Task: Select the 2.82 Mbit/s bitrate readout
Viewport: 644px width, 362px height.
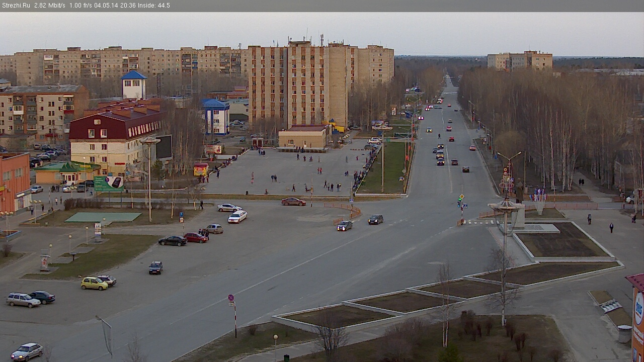Action: [x=49, y=6]
